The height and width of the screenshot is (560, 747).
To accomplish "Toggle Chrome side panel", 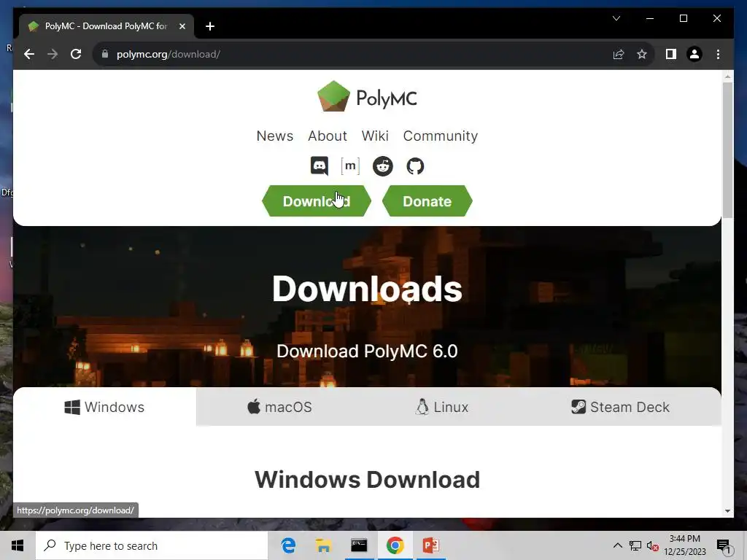I will [671, 54].
